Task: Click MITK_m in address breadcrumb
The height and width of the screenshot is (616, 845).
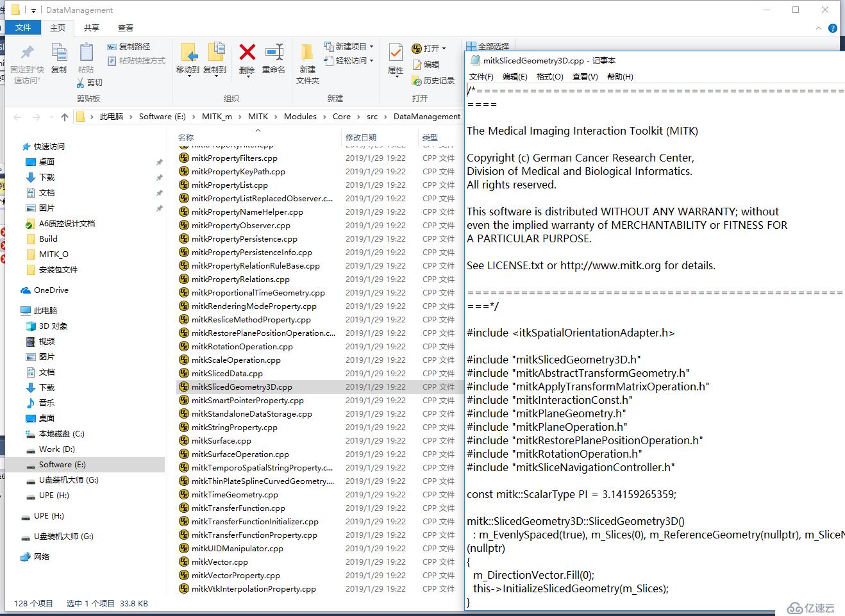Action: (217, 117)
